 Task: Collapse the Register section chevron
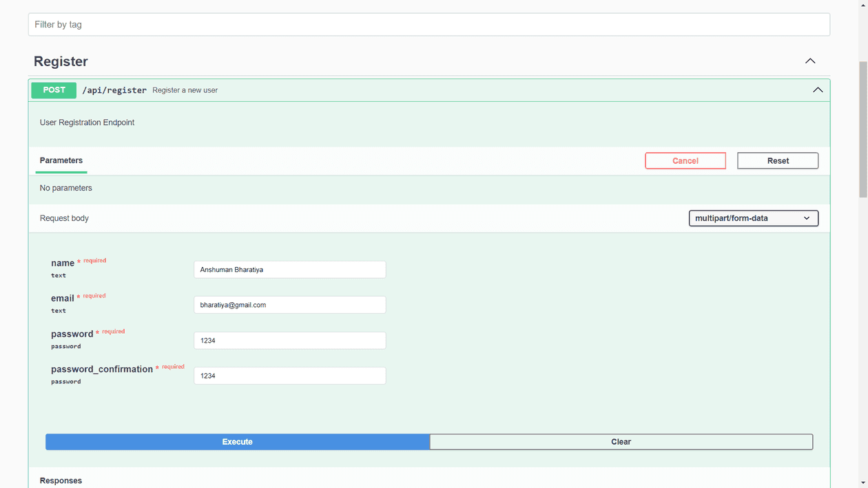[810, 61]
